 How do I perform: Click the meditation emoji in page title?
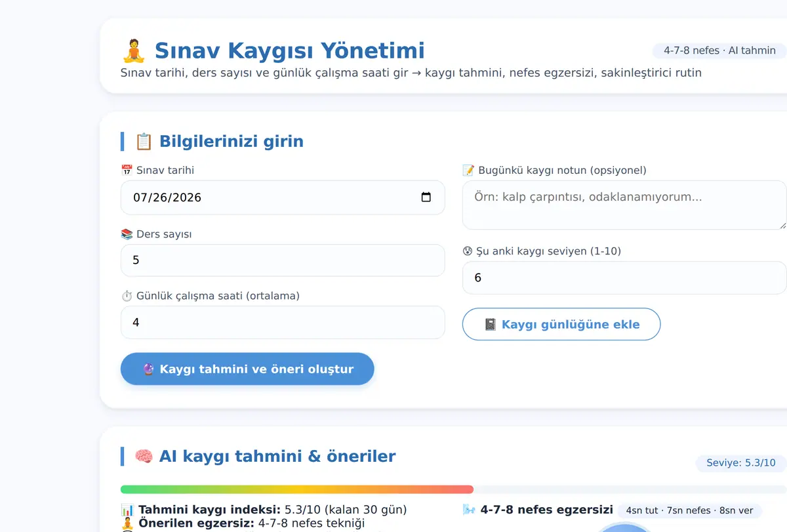(x=133, y=51)
